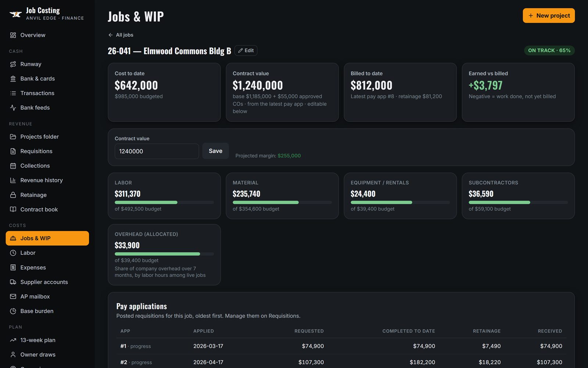588x368 pixels.
Task: Open the Jobs & WIP menu item
Action: pos(47,238)
